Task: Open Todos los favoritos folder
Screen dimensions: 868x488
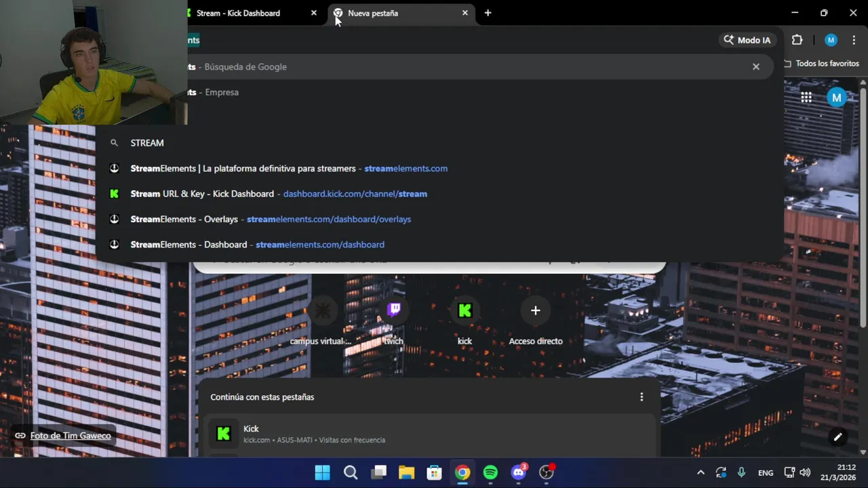Action: 821,63
